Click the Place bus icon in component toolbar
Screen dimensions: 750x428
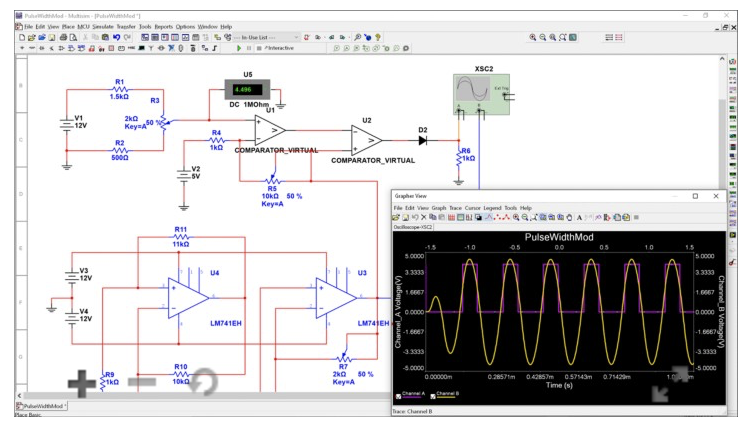214,48
